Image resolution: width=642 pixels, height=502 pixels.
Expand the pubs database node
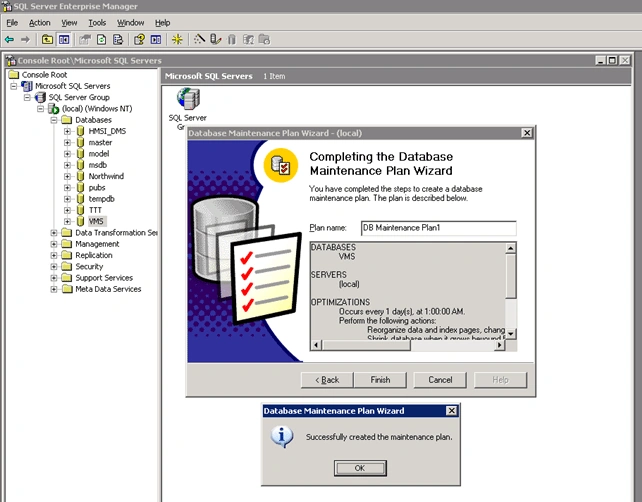(x=67, y=188)
